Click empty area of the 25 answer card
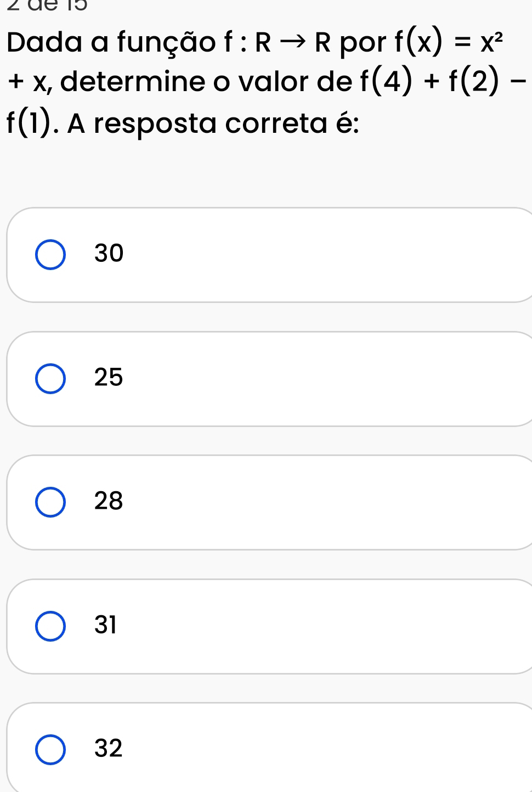Screen dimensions: 532x792 [329, 379]
